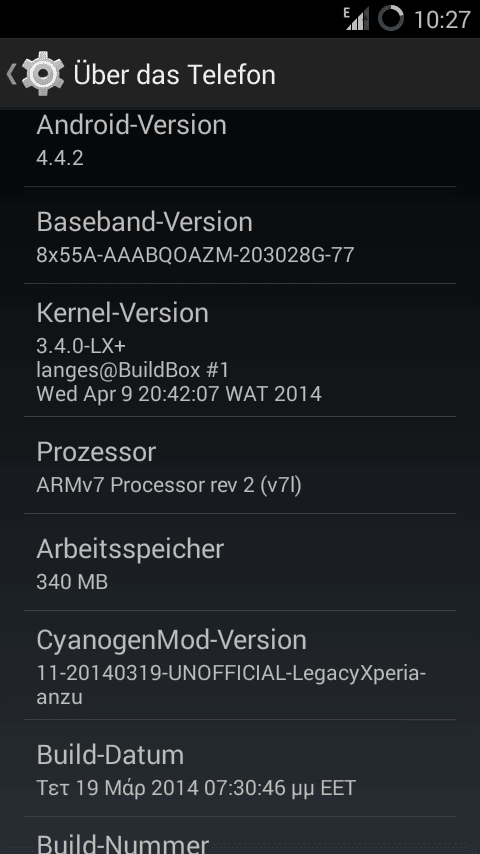Tap the 4.4.2 version number
The image size is (480, 854).
pos(60,158)
